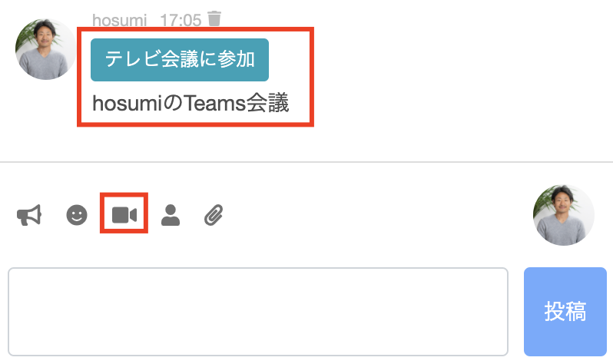
Task: Attach a file with the paperclip icon
Action: tap(214, 215)
